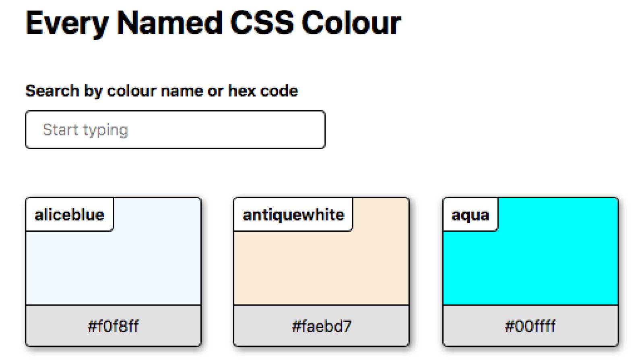This screenshot has width=644, height=362.
Task: Click the Search by colour name label
Action: (x=162, y=90)
